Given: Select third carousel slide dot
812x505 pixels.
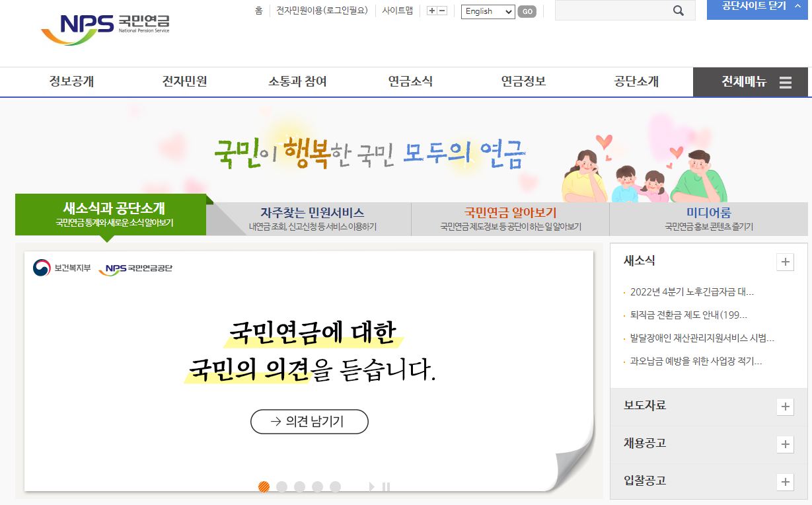Looking at the screenshot, I should click(299, 487).
